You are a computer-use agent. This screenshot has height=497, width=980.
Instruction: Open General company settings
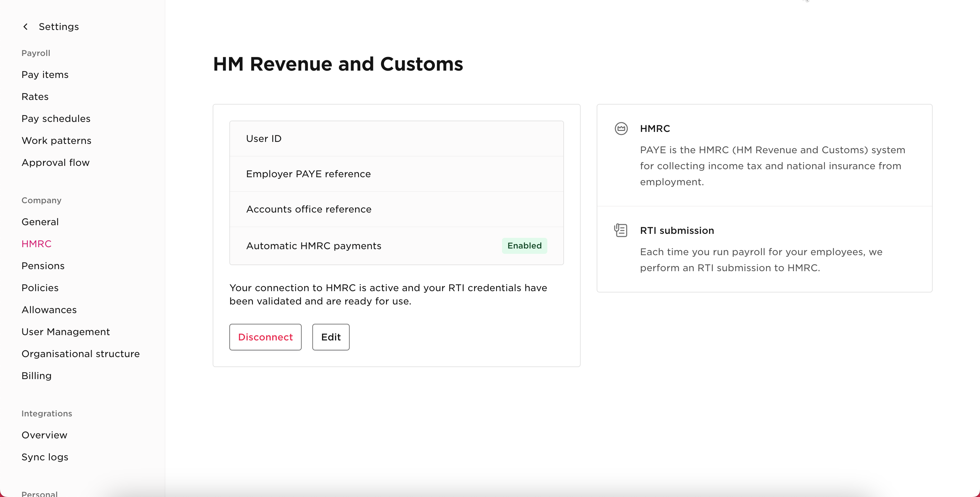click(x=40, y=222)
